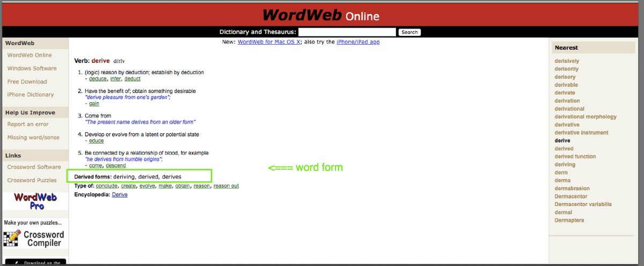Click 'reason out' in Type of list
This screenshot has height=266, width=644.
pos(226,186)
